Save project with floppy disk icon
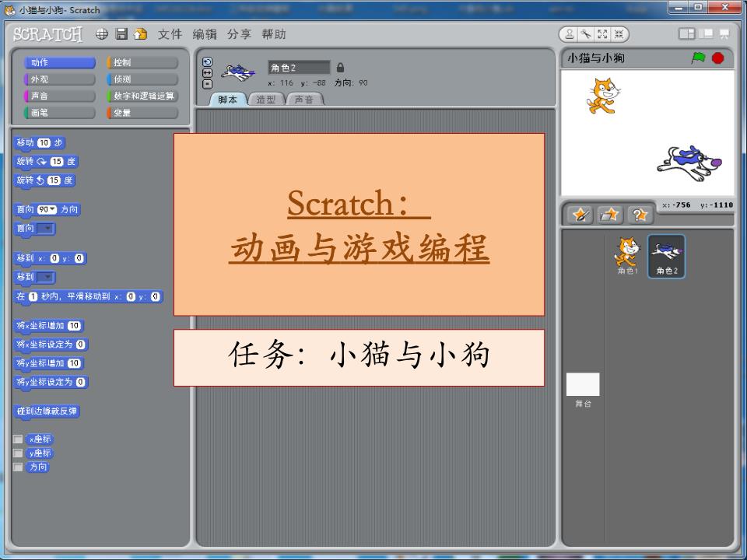 point(121,33)
